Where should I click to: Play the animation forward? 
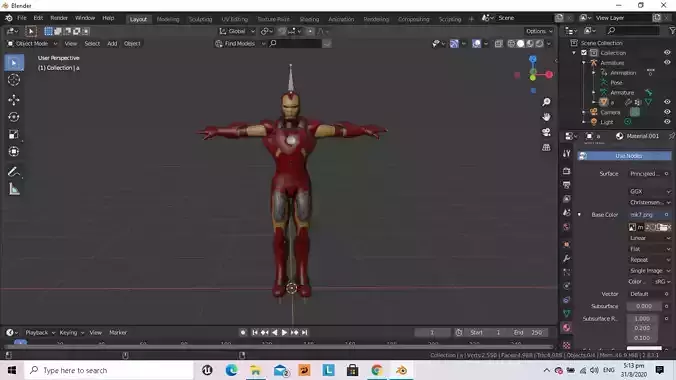tap(284, 333)
